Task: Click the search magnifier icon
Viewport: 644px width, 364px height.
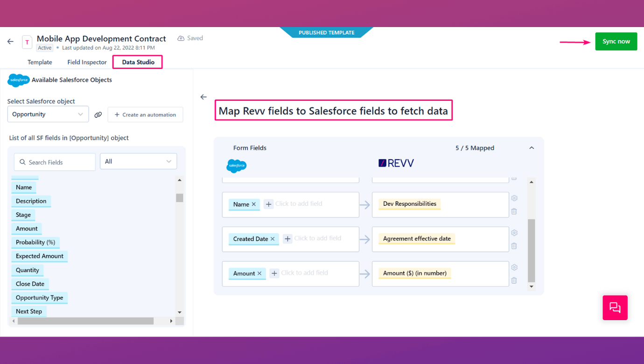Action: (22, 162)
